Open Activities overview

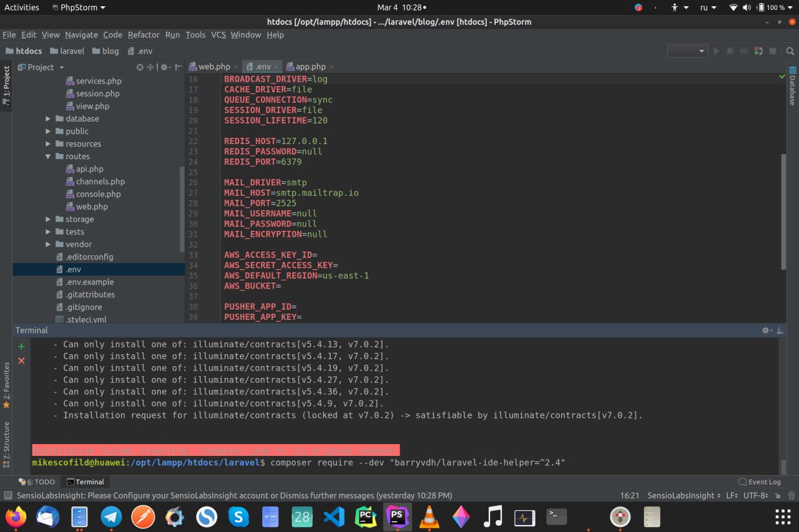pyautogui.click(x=22, y=7)
